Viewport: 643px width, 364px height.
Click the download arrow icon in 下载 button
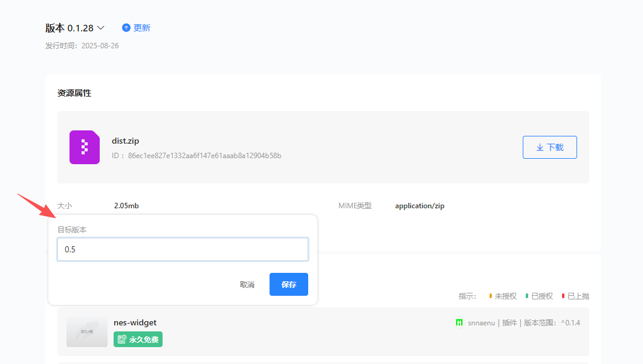click(x=540, y=147)
